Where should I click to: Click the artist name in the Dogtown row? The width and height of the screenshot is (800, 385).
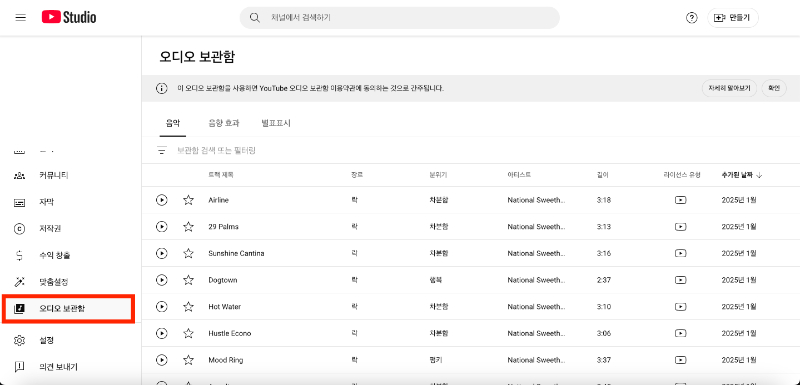click(x=536, y=280)
